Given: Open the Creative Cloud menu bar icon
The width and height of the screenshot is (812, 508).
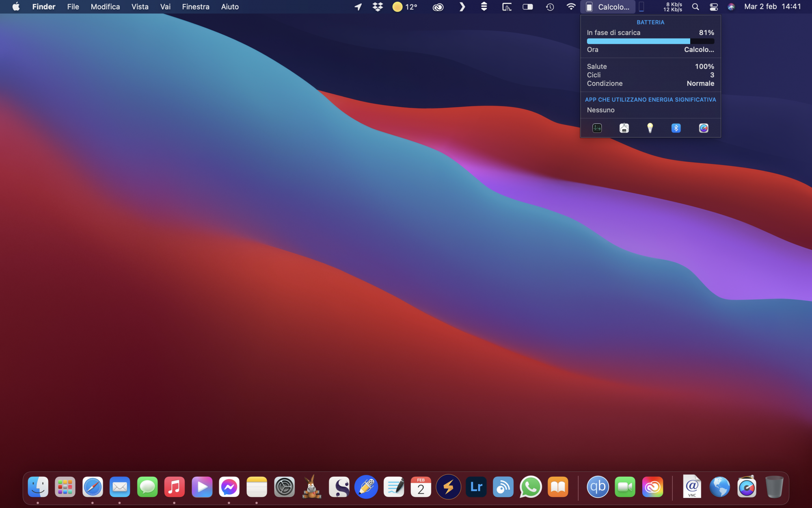Looking at the screenshot, I should 438,7.
